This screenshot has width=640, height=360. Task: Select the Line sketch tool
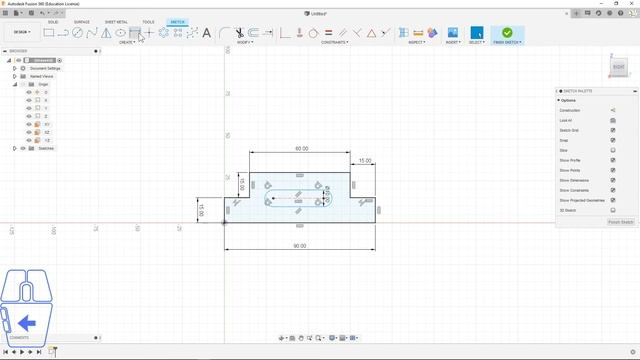point(63,33)
